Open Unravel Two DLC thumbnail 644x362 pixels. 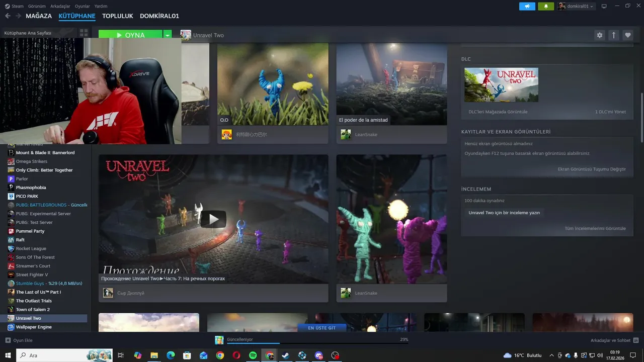point(501,85)
